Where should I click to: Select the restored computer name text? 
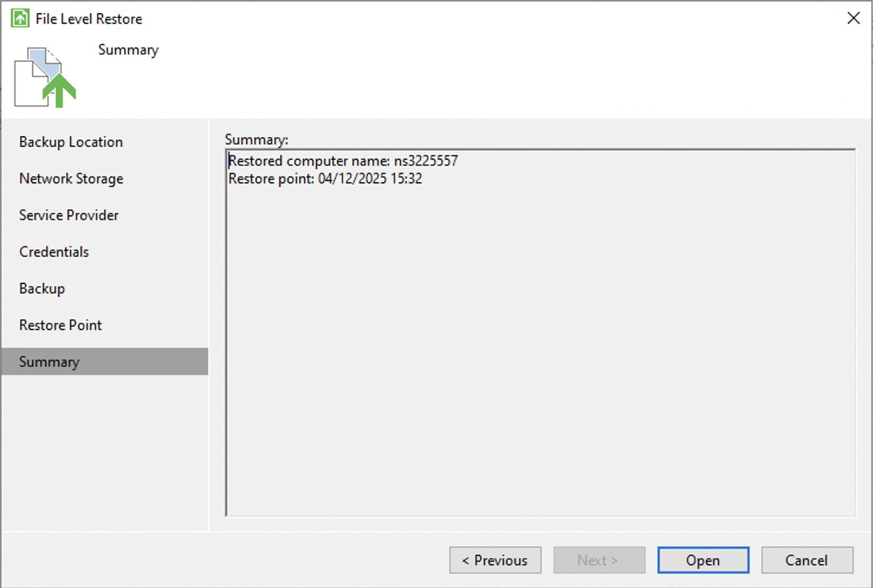(x=343, y=160)
